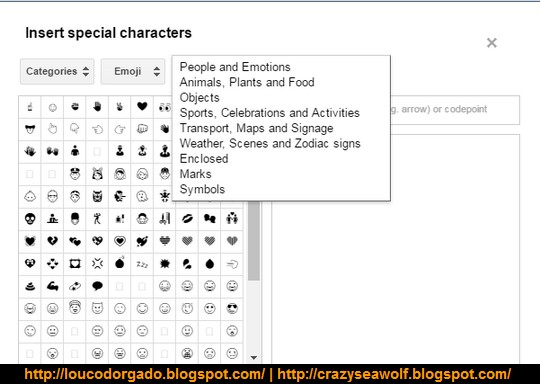Screen dimensions: 540x384
Task: Open the Emoji subcategory dropdown
Action: 133,71
